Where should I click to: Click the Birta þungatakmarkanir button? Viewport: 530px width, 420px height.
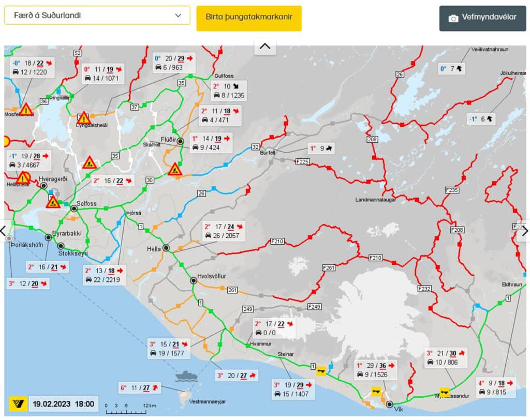pyautogui.click(x=249, y=18)
